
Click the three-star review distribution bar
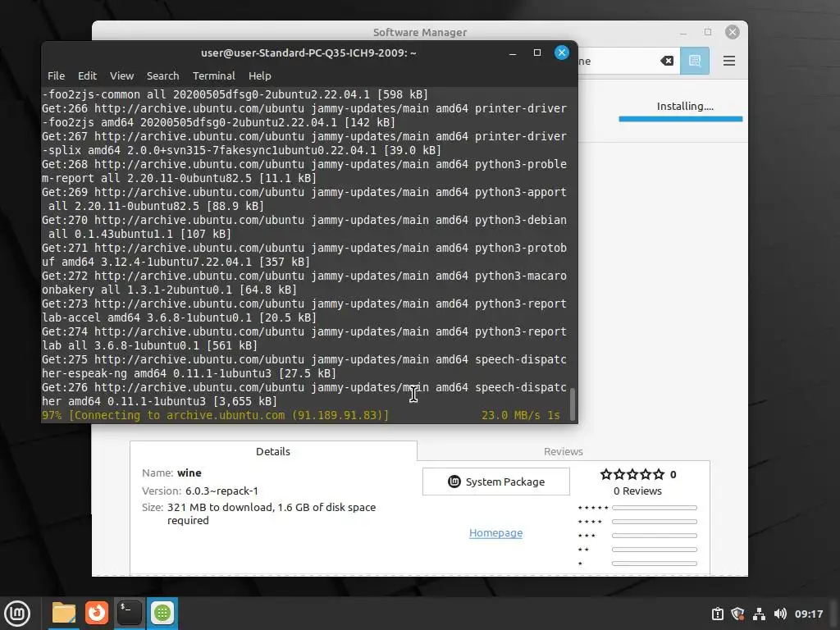654,536
